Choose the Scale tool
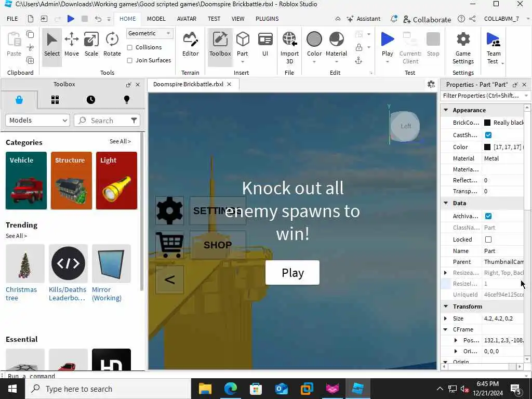This screenshot has width=532, height=399. click(91, 44)
